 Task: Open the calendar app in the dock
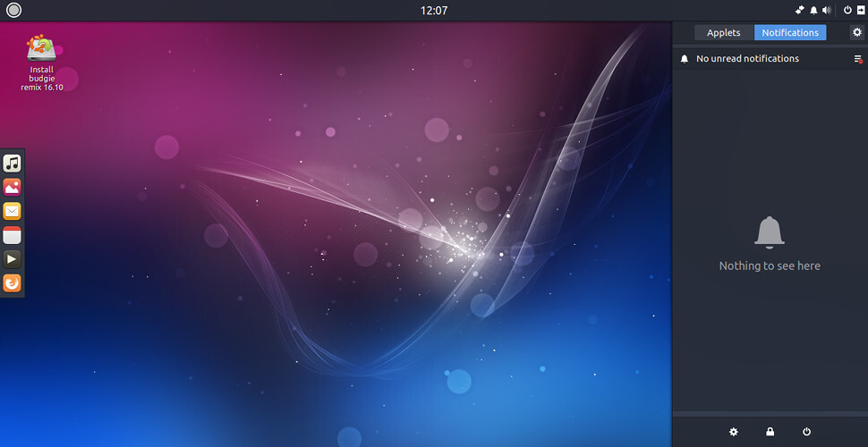pyautogui.click(x=13, y=235)
